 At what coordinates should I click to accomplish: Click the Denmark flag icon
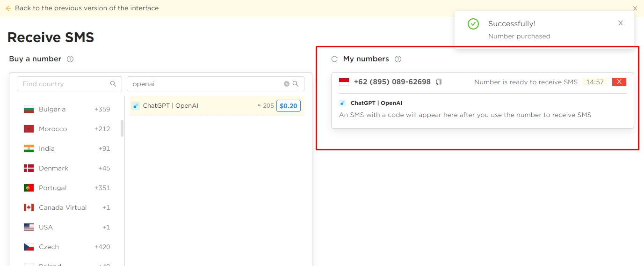click(29, 168)
